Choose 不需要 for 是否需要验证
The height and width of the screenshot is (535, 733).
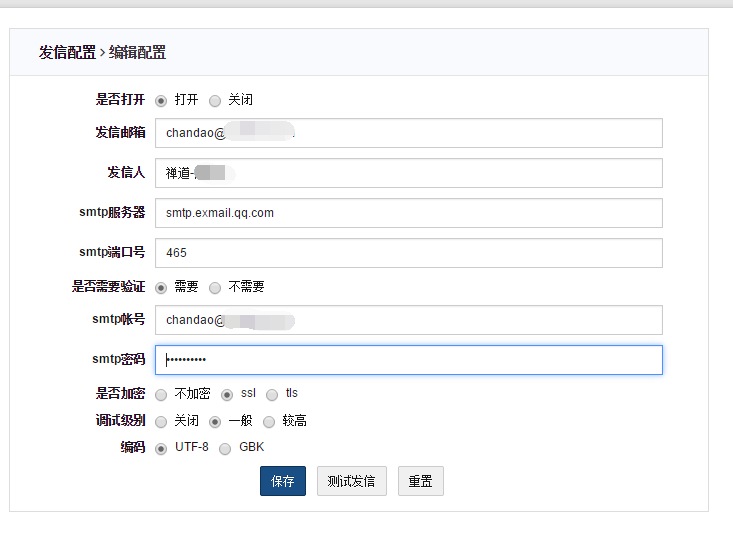point(215,287)
